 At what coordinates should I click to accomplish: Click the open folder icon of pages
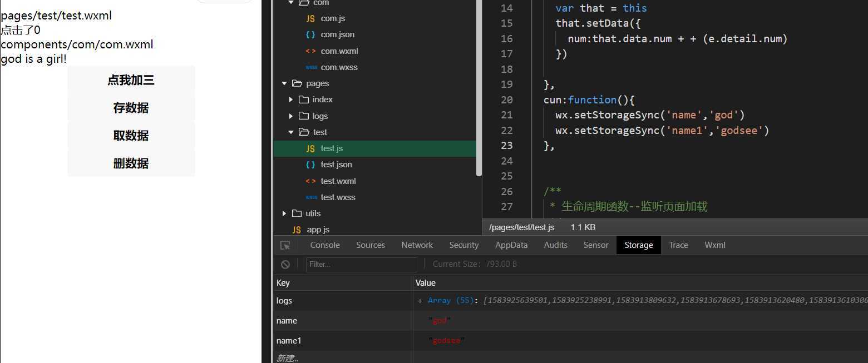[x=297, y=83]
